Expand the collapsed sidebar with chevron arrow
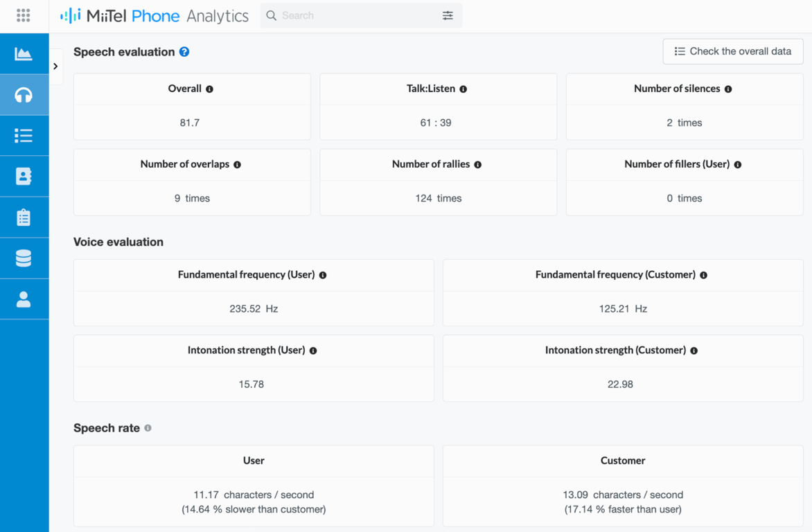Image resolution: width=812 pixels, height=532 pixels. tap(55, 66)
